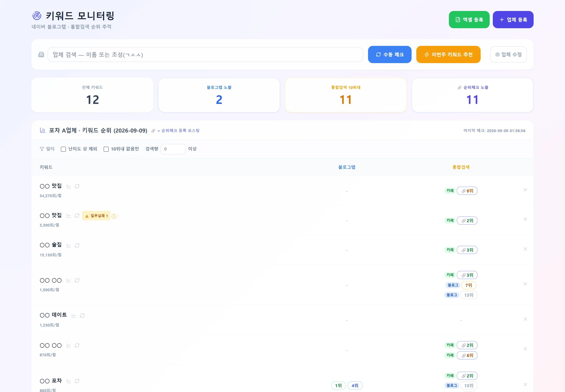Refresh the OO 데이트 keyword ranking
This screenshot has width=565, height=392.
pos(82,316)
